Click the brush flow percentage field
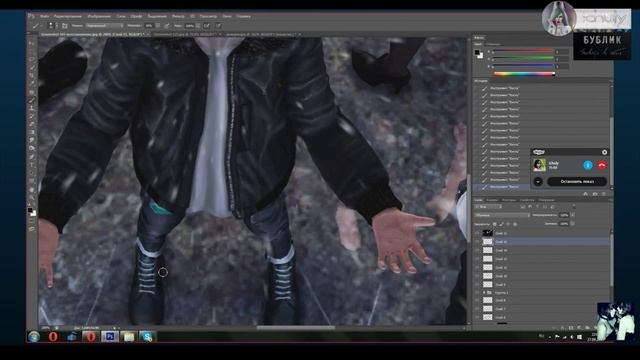Image resolution: width=640 pixels, height=360 pixels. [x=190, y=26]
